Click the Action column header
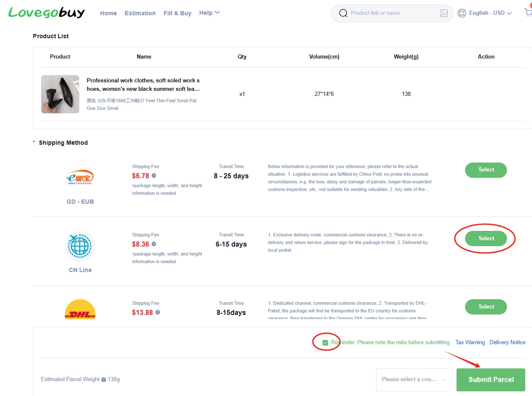Viewport: 532px width, 396px height. [486, 56]
